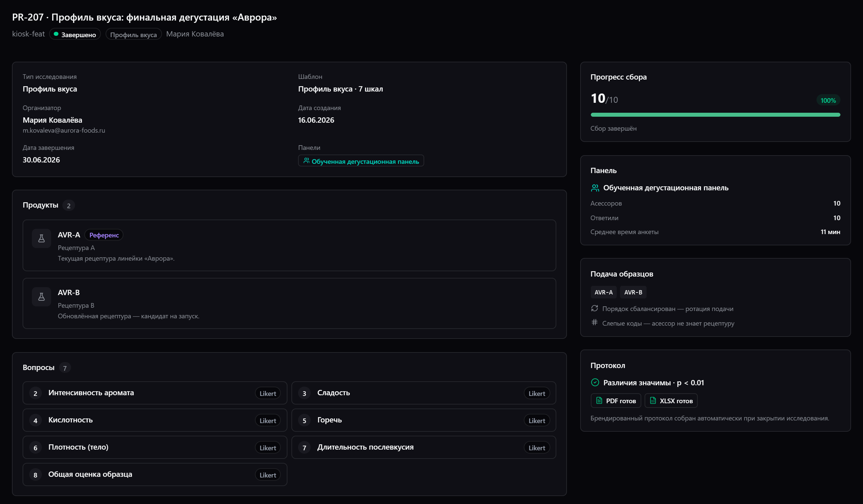Click the hash icon beside Слепые коды

[x=594, y=322]
